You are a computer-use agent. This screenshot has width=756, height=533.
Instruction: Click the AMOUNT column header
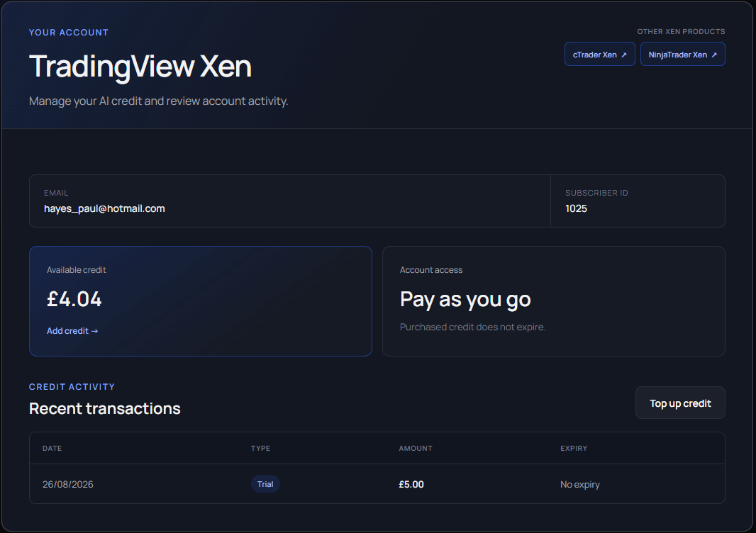coord(416,448)
